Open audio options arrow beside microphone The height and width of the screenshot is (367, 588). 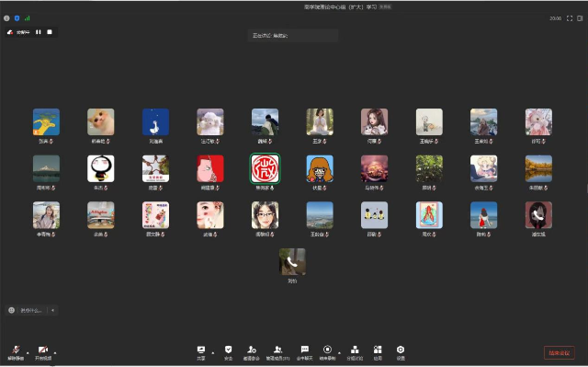[x=28, y=352]
